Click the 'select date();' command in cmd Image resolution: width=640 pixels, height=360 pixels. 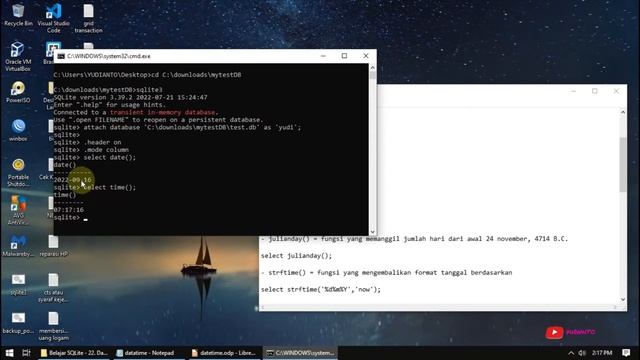(x=109, y=158)
